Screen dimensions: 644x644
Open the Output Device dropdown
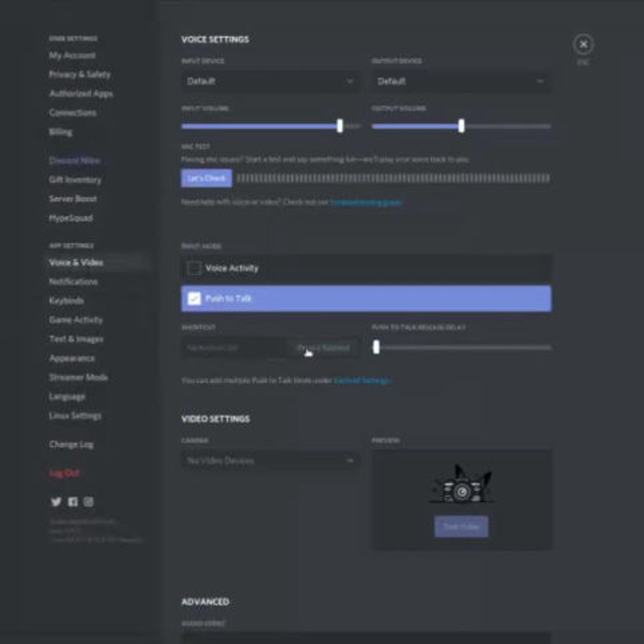[461, 81]
